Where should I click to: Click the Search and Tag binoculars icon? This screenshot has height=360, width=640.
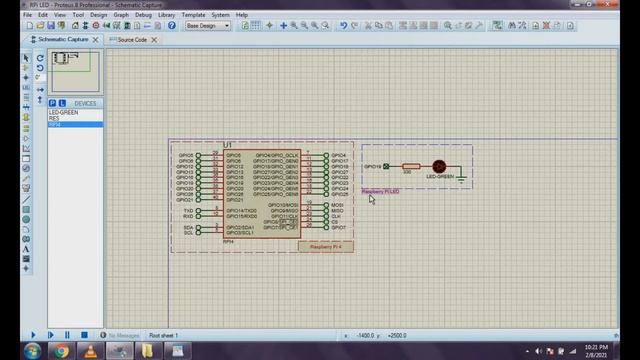click(512, 26)
